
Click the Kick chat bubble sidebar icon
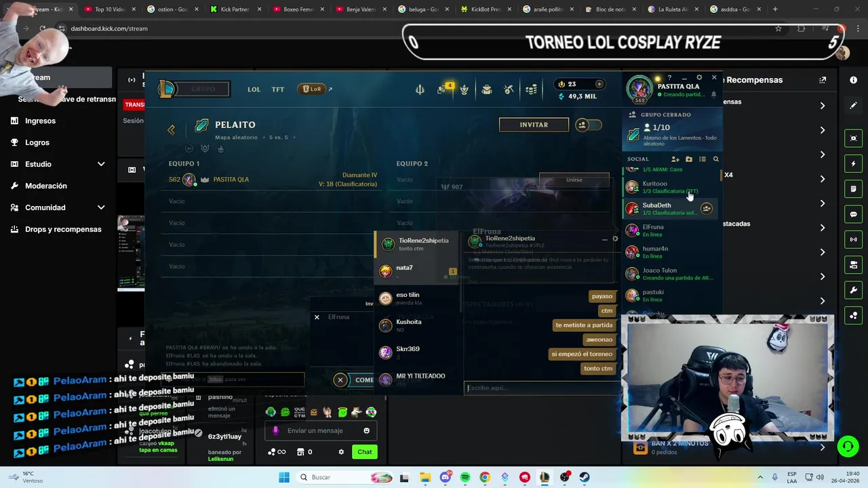pyautogui.click(x=853, y=214)
